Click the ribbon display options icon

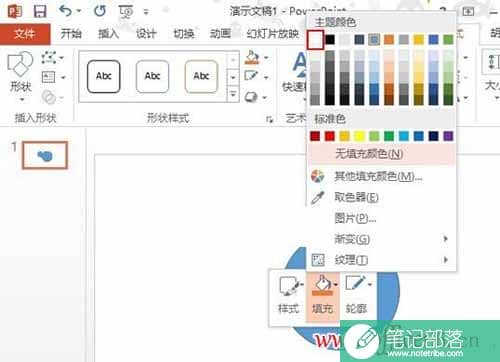[x=468, y=12]
